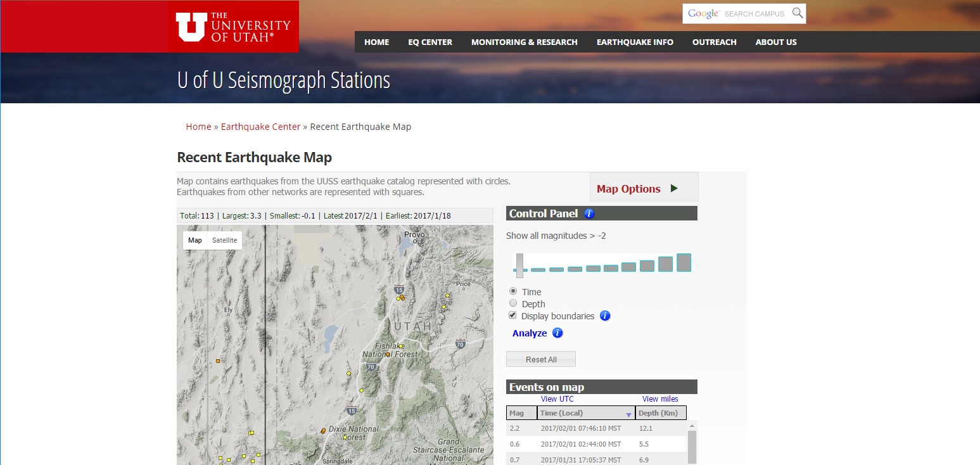Viewport: 980px width, 465px height.
Task: Click the info icon next to Analyze
Action: 557,333
